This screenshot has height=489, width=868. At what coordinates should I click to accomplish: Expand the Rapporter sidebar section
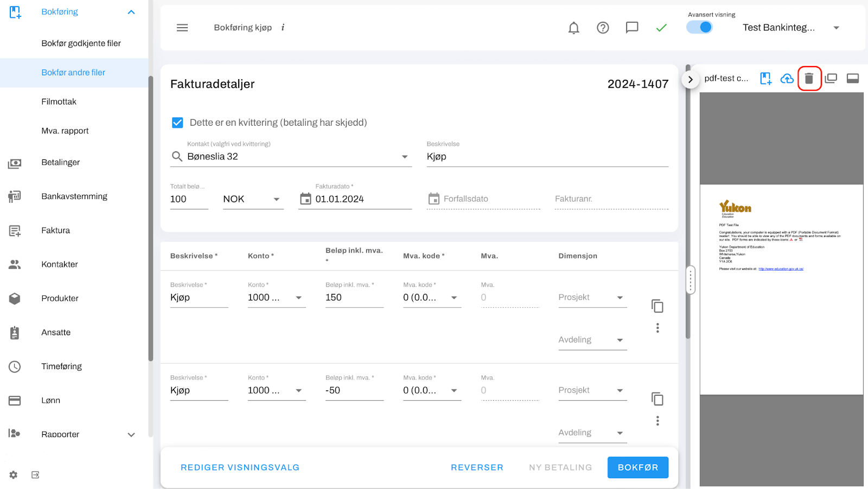(131, 435)
